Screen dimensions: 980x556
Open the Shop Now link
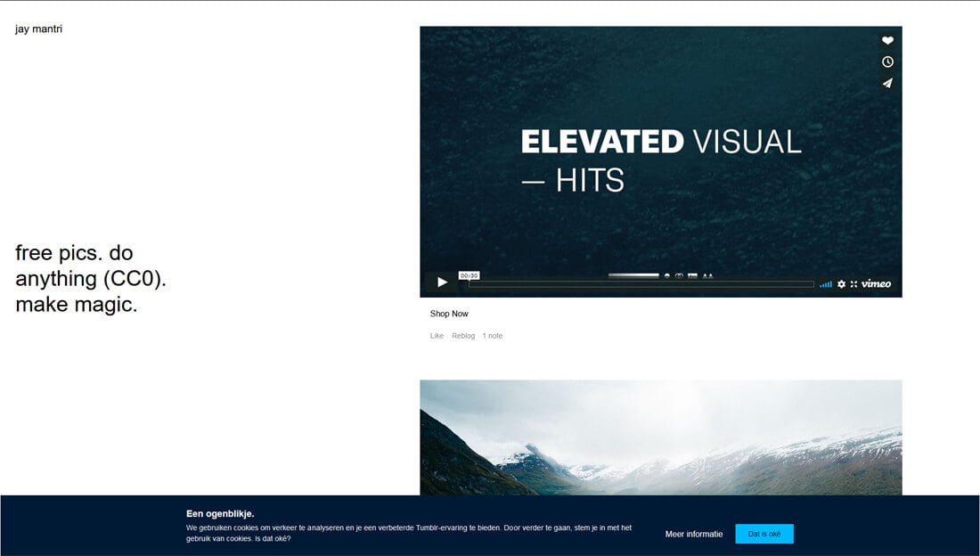click(x=449, y=313)
